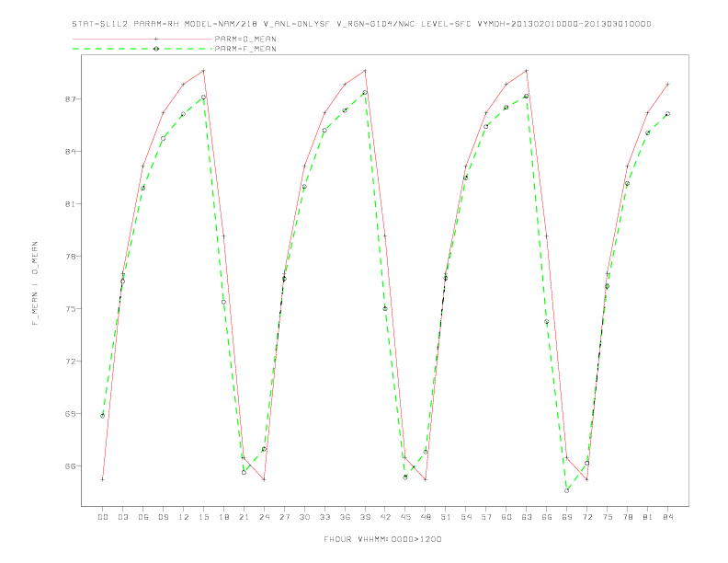Click x-axis tick label 45
This screenshot has width=728, height=563.
405,517
